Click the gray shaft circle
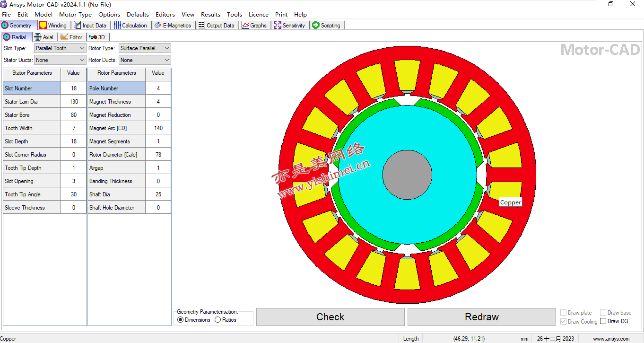 [x=407, y=175]
